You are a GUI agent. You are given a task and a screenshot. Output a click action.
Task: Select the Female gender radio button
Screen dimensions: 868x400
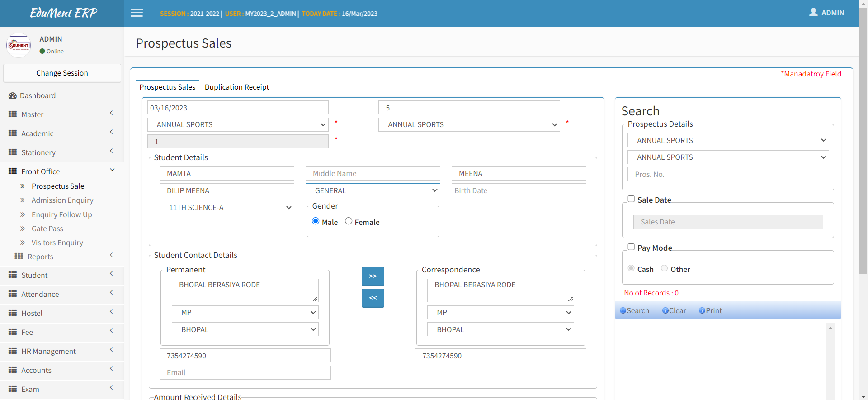pos(349,221)
